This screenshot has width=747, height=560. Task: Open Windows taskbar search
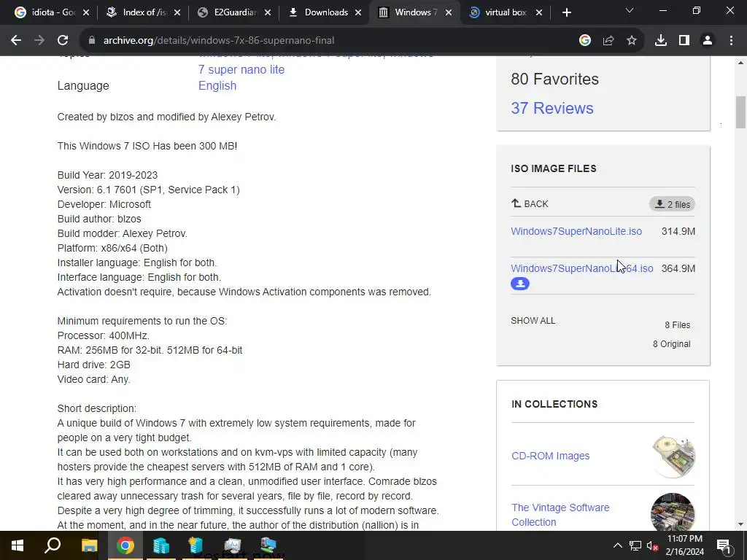pyautogui.click(x=53, y=545)
